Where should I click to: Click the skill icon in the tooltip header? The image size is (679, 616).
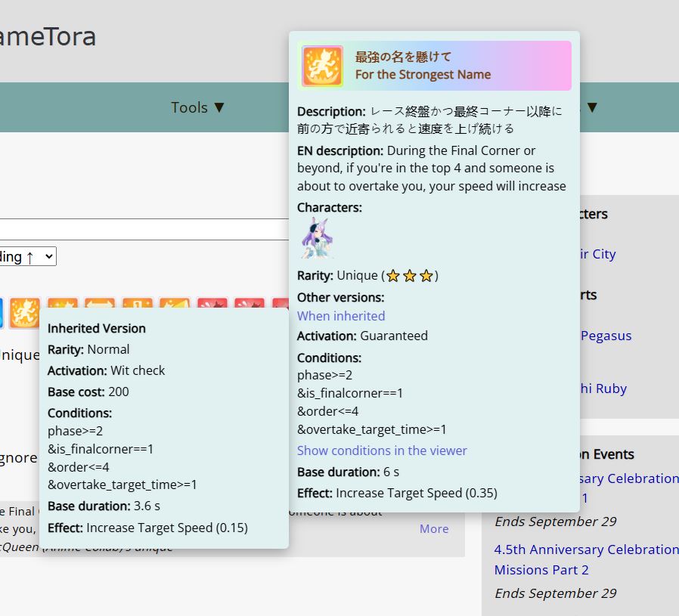323,67
